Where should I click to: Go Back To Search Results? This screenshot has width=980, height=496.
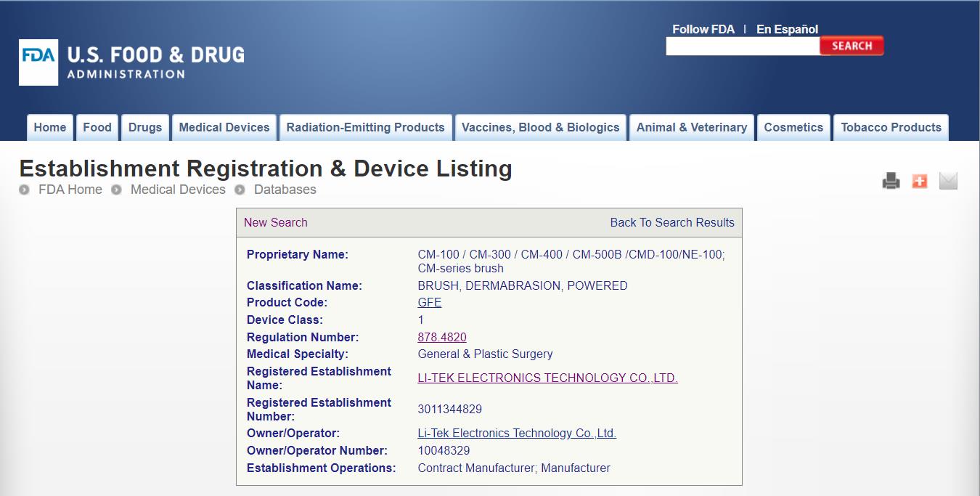click(671, 222)
